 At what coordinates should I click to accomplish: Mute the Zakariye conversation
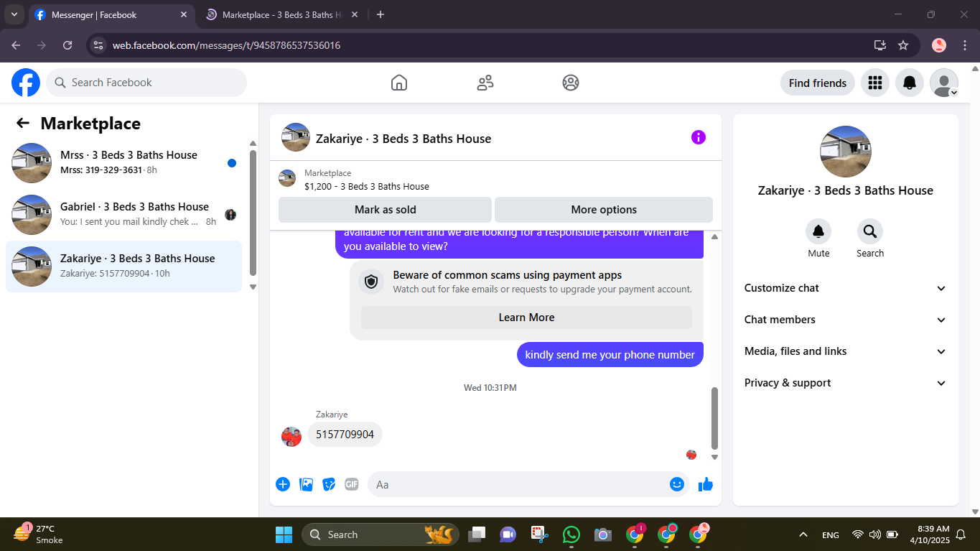[x=818, y=231]
